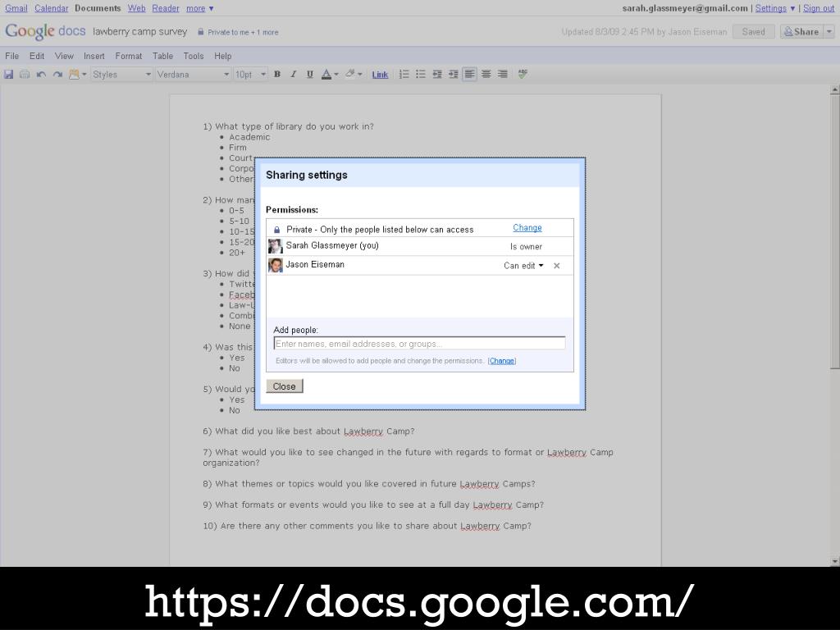
Task: Expand the text color dropdown arrow
Action: [336, 75]
